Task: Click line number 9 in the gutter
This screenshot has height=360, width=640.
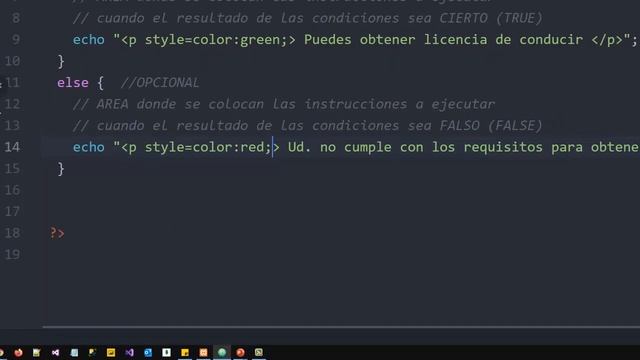Action: [x=16, y=40]
